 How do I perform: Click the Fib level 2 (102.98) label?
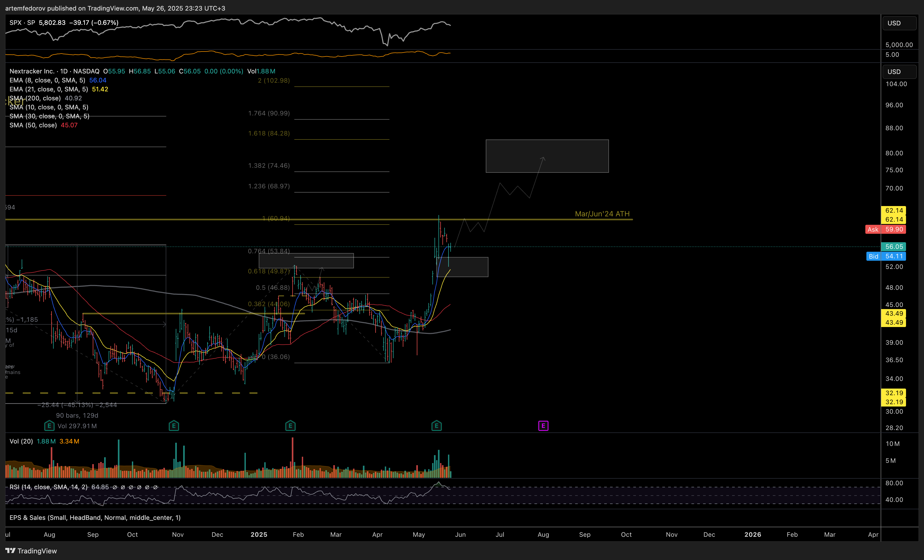tap(274, 80)
